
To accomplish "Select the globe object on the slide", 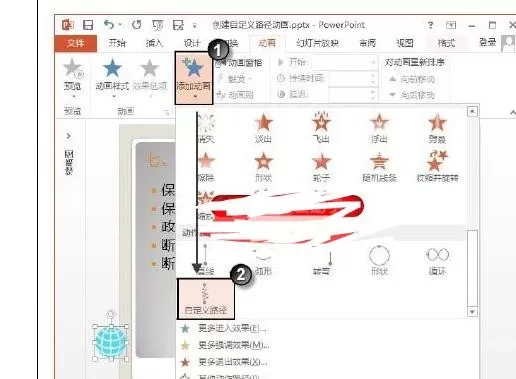I will point(111,342).
